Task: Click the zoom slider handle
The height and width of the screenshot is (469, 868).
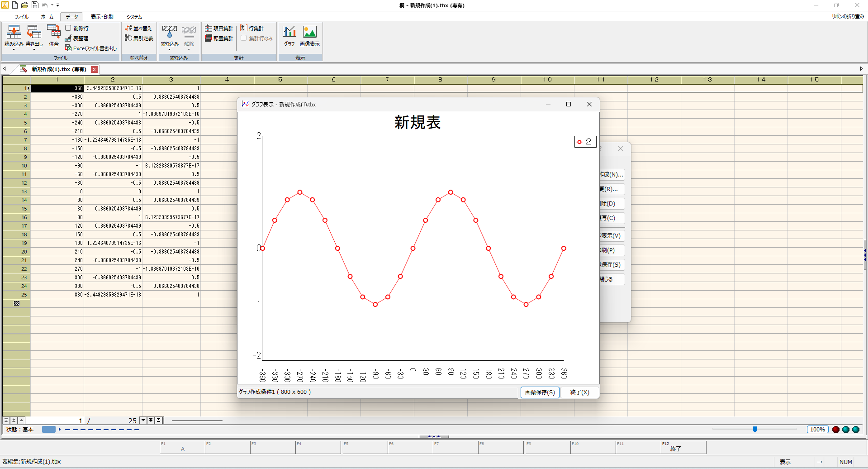Action: (754, 429)
